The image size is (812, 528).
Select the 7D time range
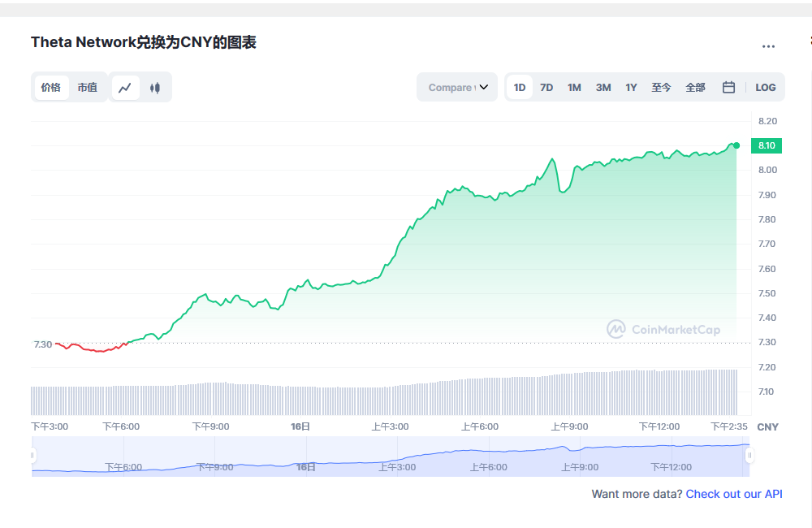click(x=546, y=87)
